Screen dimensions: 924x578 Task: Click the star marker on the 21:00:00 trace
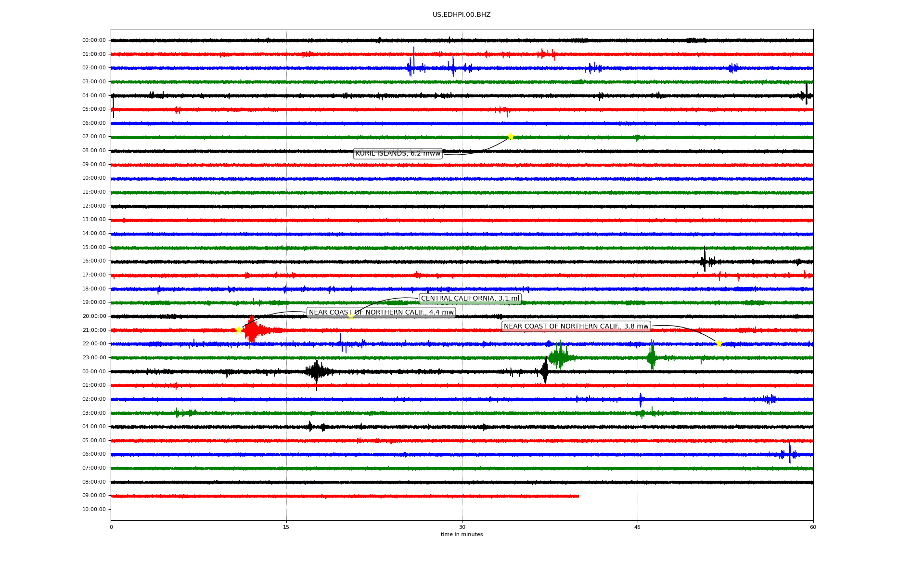(x=239, y=330)
